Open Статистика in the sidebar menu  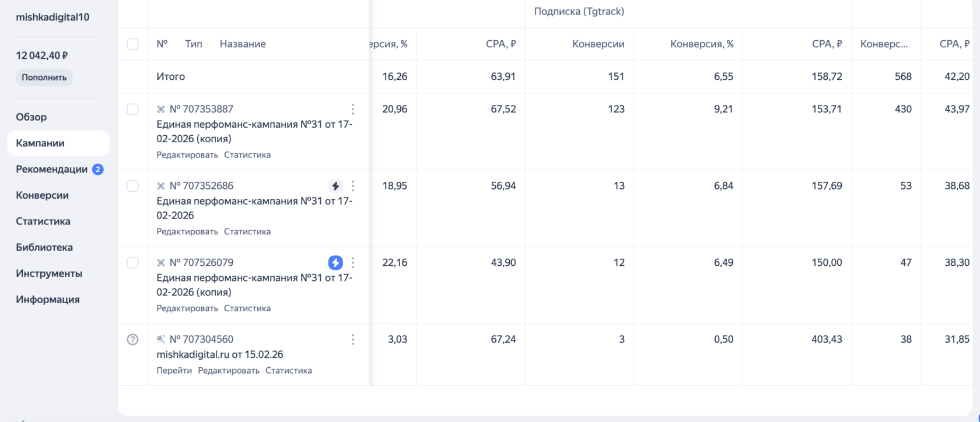[x=43, y=221]
